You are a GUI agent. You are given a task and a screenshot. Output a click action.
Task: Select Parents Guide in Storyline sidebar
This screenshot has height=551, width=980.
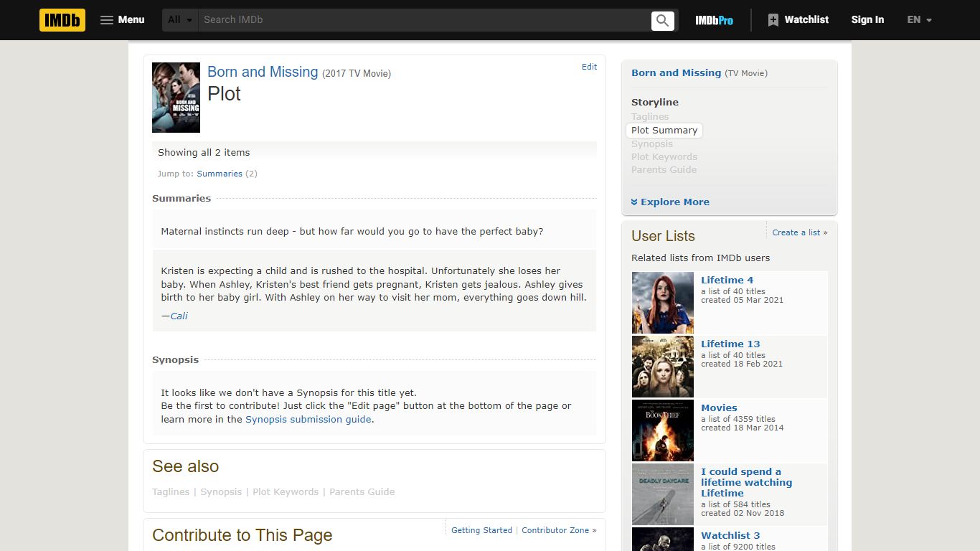664,169
